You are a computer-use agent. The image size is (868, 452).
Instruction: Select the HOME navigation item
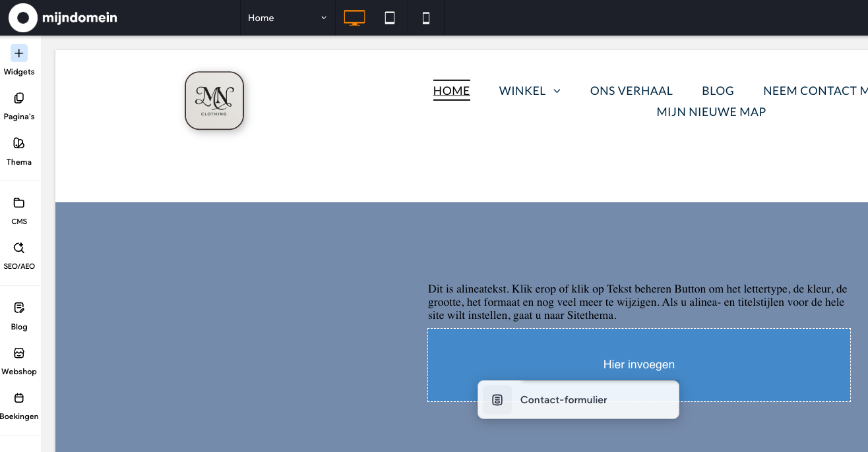[451, 91]
